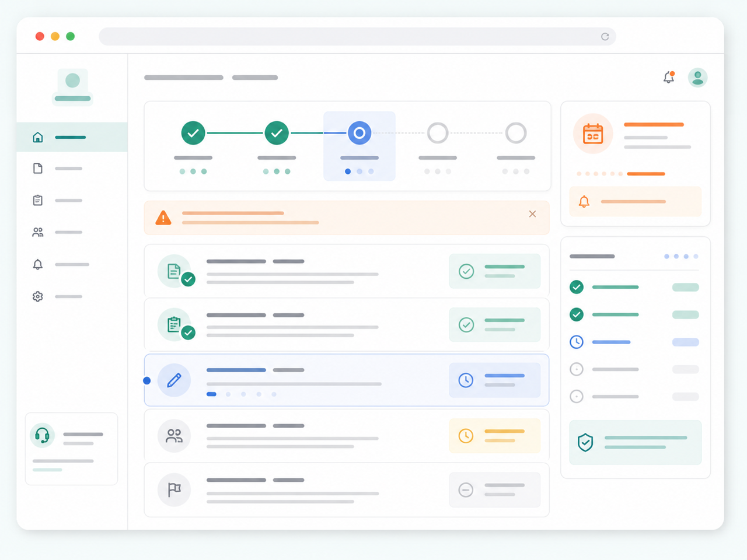Toggle the last gray unchecked checklist circle
Image resolution: width=747 pixels, height=560 pixels.
pos(577,397)
